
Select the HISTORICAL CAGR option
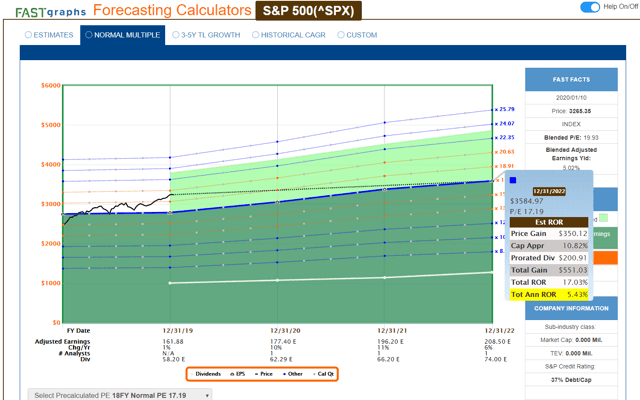coord(289,35)
